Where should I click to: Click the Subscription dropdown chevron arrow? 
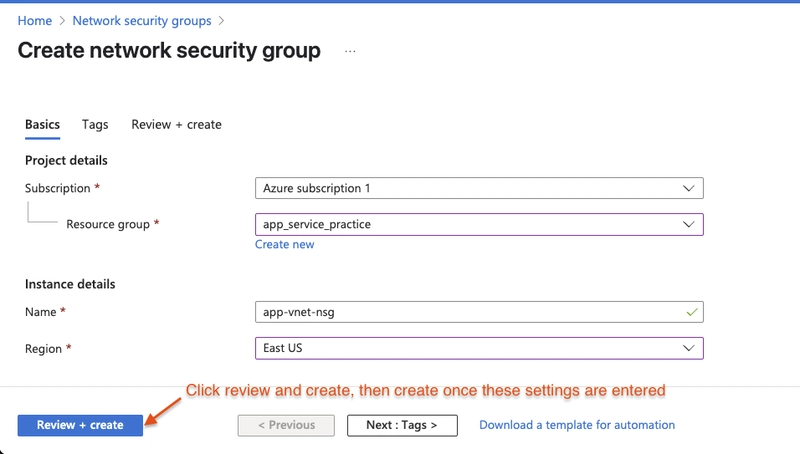point(688,188)
